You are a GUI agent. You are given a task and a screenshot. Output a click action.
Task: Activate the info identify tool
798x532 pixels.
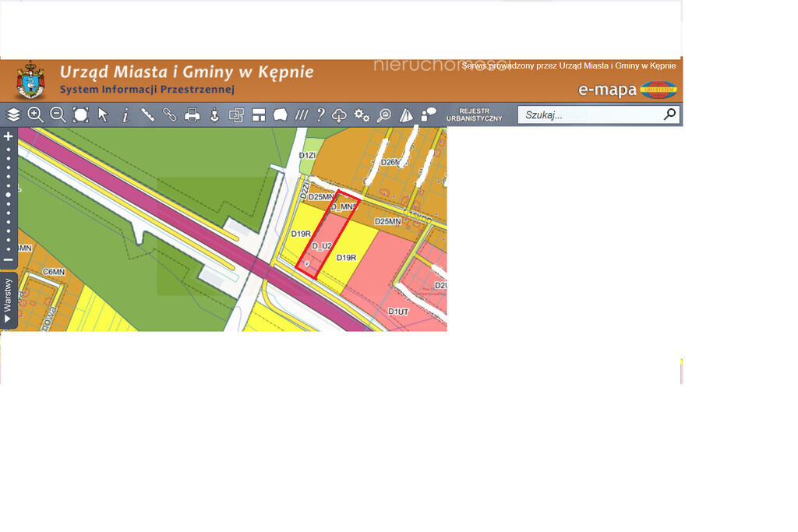pos(125,115)
